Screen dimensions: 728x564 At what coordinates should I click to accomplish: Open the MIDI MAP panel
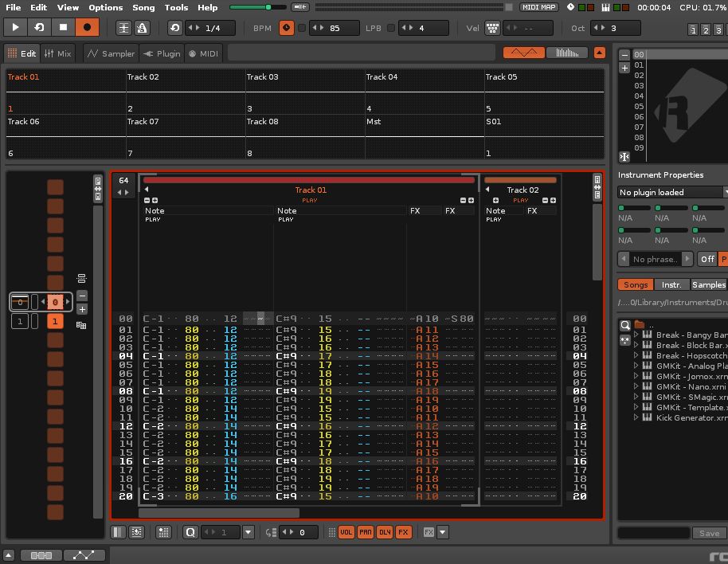[x=539, y=7]
